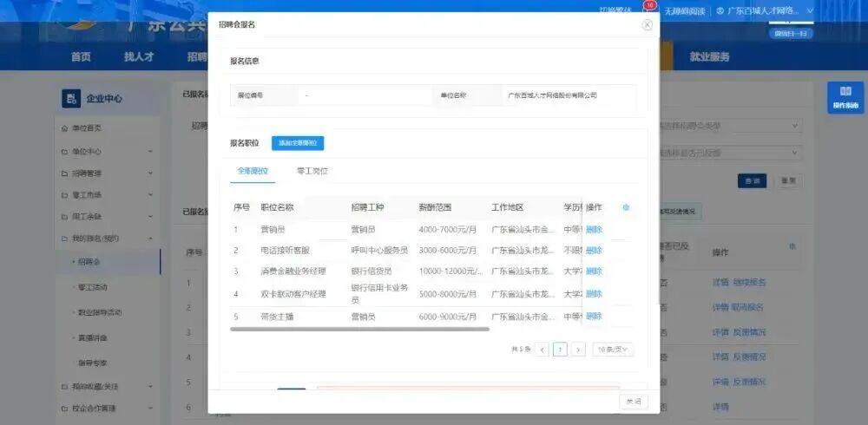
Task: Open the 就业服务 nav menu item
Action: click(709, 56)
